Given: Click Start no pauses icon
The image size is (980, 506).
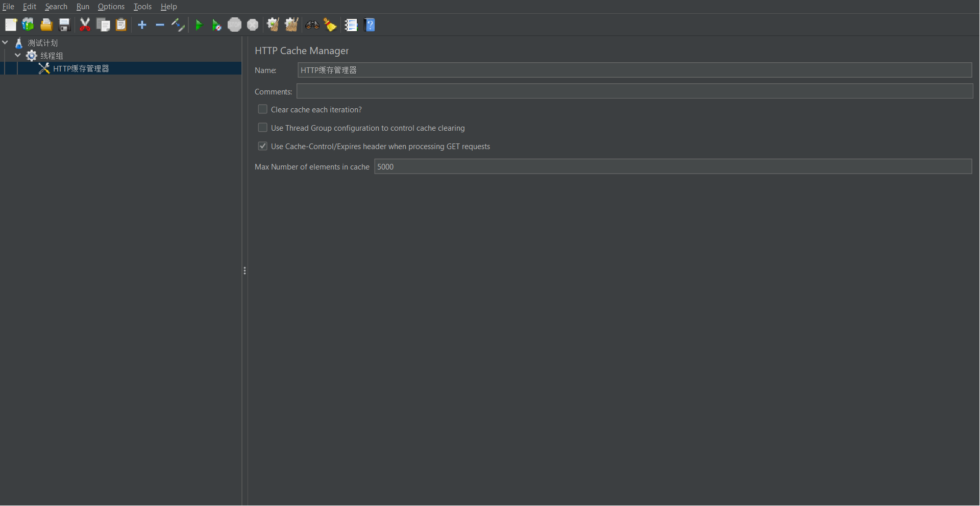Looking at the screenshot, I should (x=216, y=25).
